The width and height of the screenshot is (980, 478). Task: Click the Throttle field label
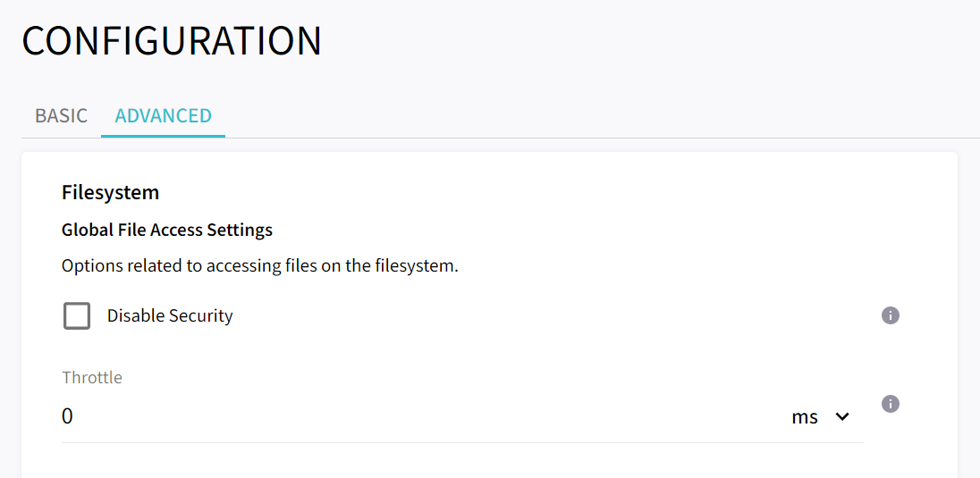tap(92, 377)
